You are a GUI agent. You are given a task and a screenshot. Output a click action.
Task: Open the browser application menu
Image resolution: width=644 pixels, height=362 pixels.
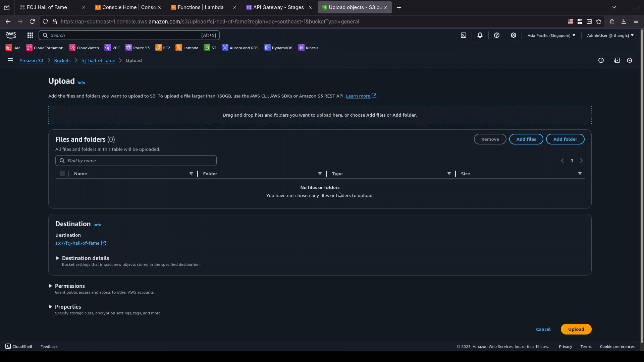click(636, 21)
